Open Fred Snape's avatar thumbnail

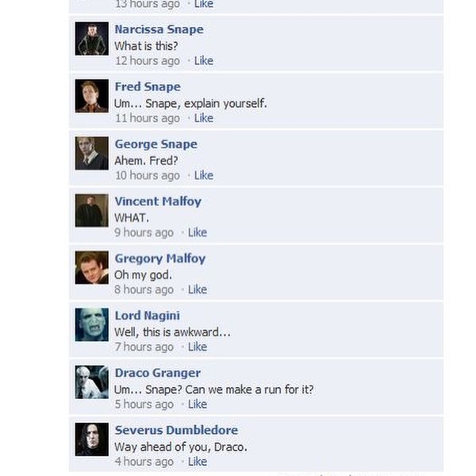(92, 96)
